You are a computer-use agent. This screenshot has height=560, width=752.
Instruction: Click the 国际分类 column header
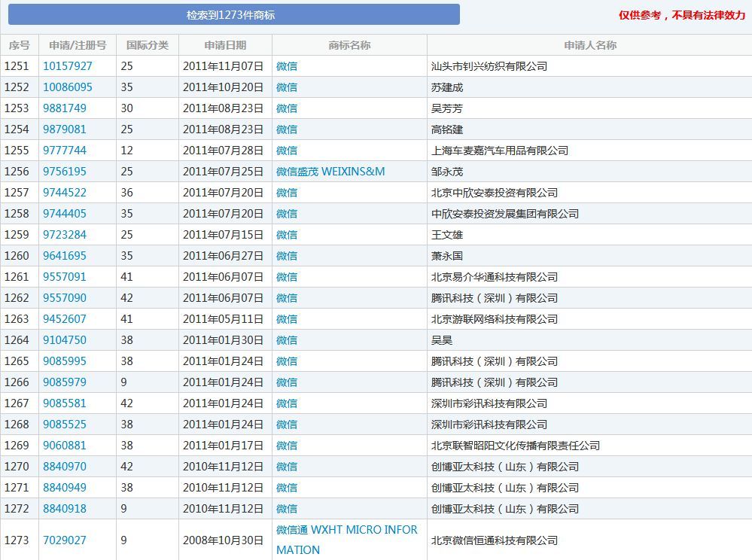(x=148, y=45)
